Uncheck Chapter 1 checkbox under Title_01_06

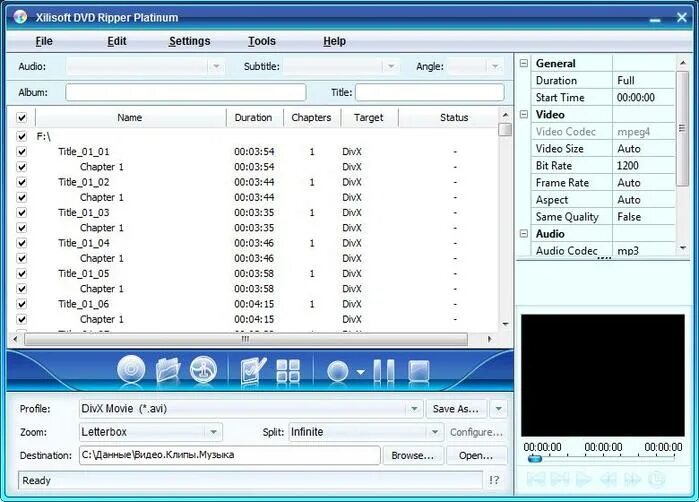click(x=21, y=319)
